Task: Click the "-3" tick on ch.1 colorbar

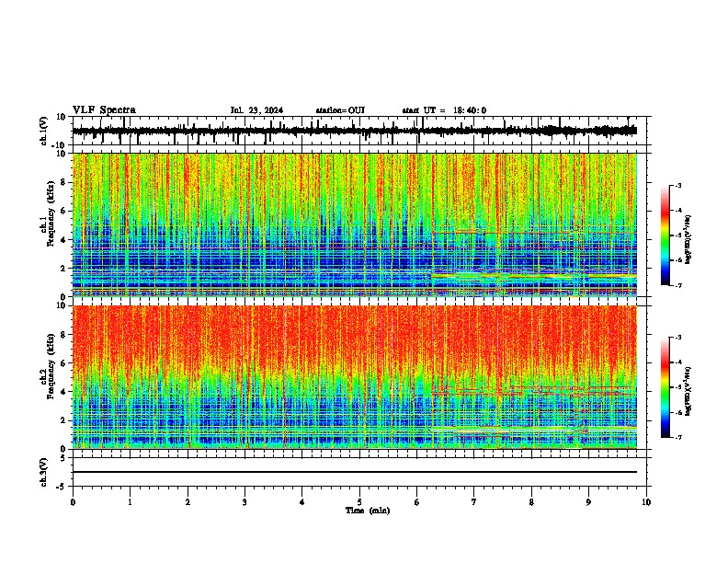Action: point(678,185)
